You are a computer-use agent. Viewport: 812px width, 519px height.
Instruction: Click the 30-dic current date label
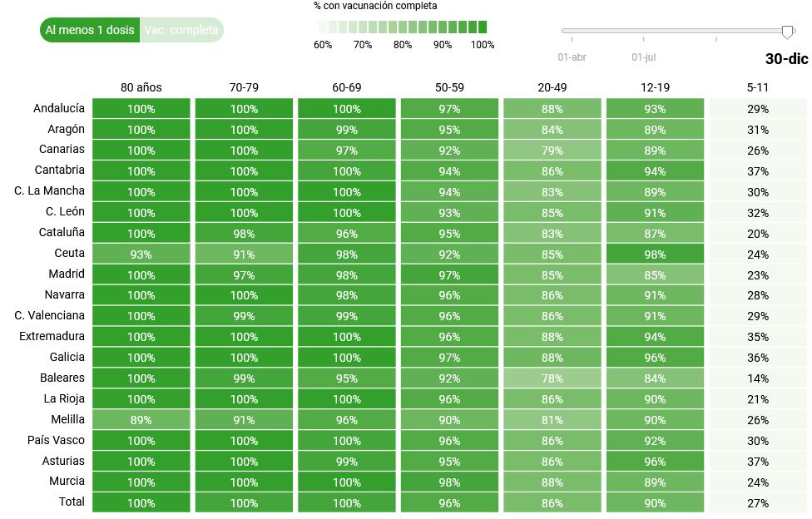pyautogui.click(x=786, y=59)
